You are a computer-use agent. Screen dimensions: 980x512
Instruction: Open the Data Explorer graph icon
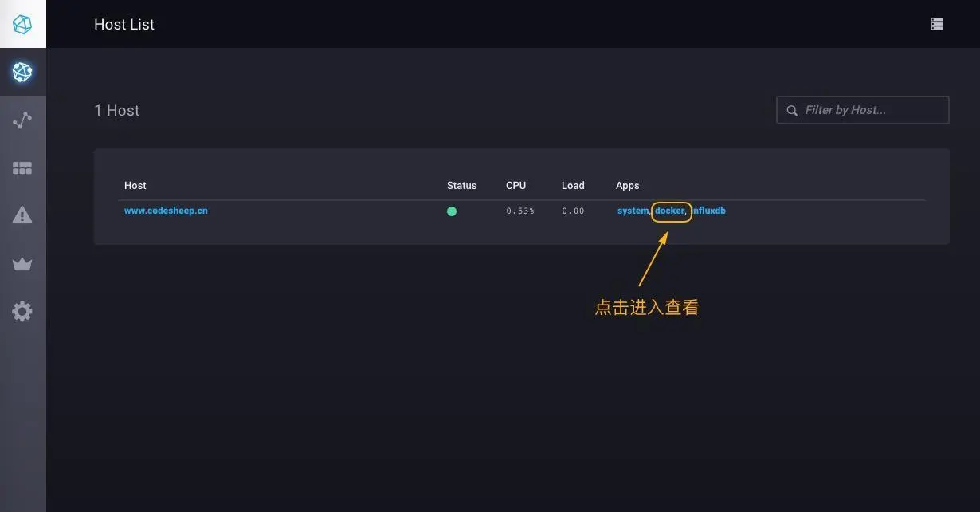[22, 120]
